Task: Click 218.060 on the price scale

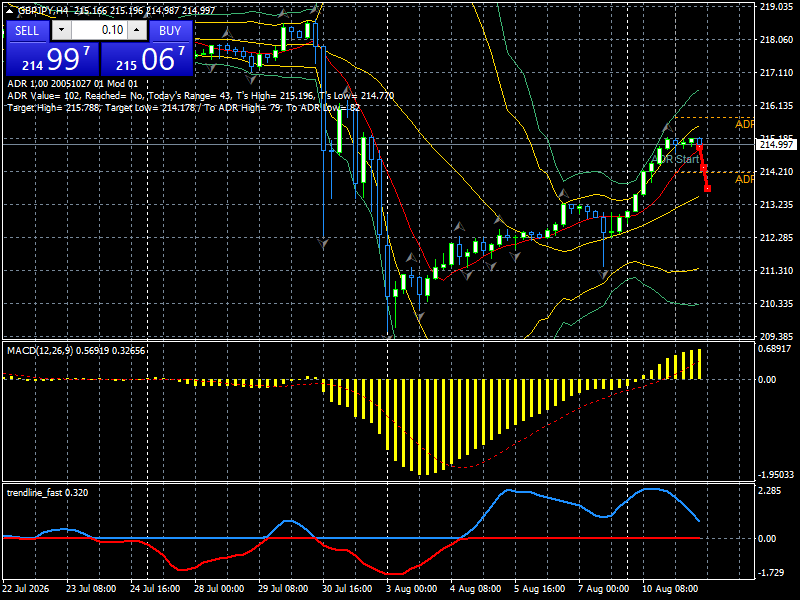Action: click(777, 40)
